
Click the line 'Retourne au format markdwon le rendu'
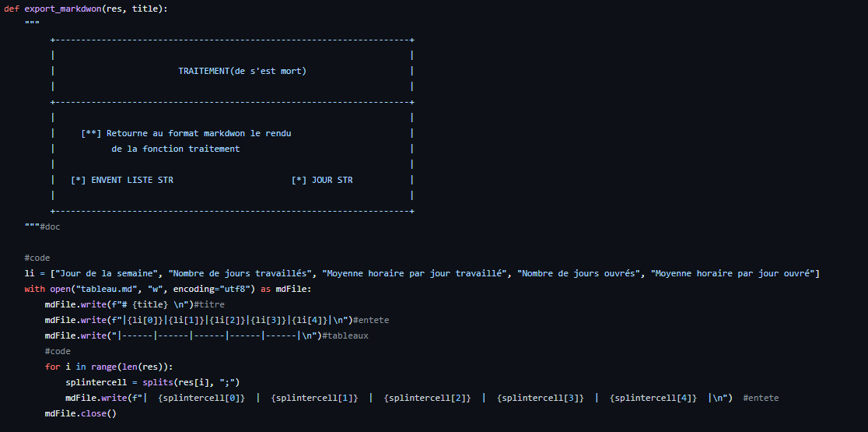[x=199, y=133]
